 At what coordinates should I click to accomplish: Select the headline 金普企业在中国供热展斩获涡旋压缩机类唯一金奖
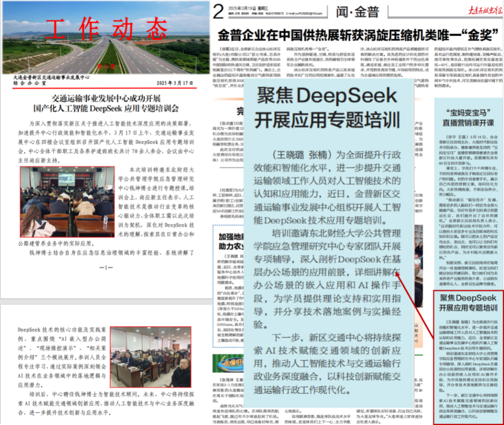tap(358, 35)
